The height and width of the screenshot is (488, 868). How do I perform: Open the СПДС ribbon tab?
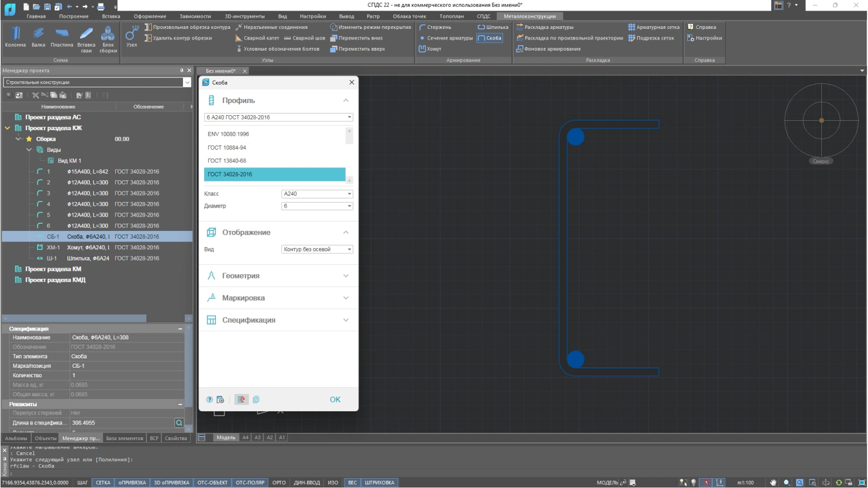tap(484, 16)
